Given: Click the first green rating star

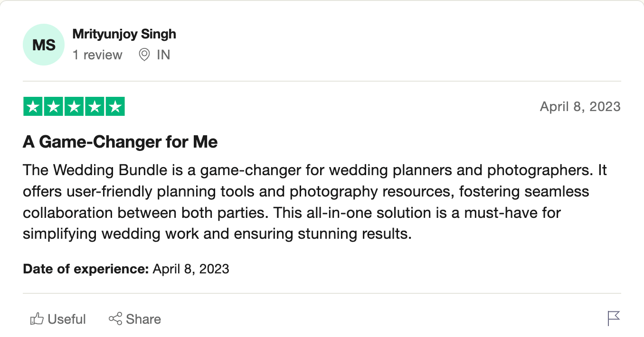Looking at the screenshot, I should point(33,106).
